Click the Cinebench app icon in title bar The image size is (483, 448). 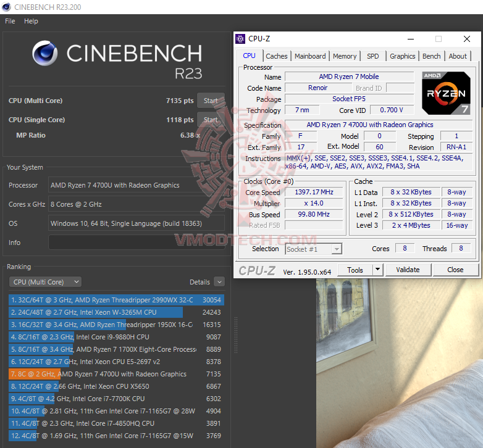(6, 7)
